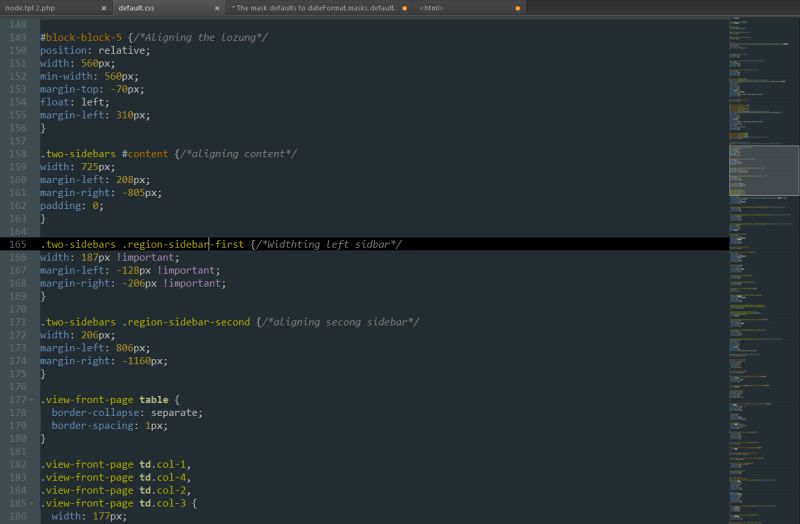
Task: Close the node.tpl 2.php tab
Action: click(x=104, y=8)
